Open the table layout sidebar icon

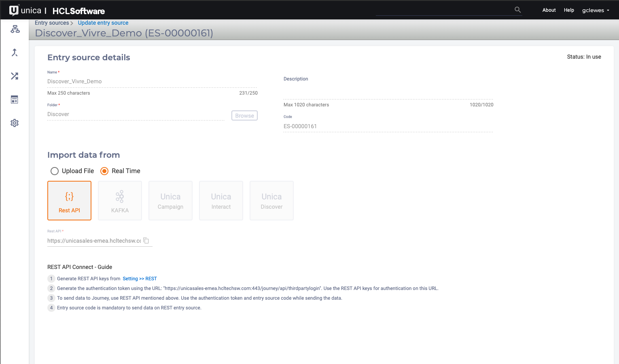click(x=15, y=99)
